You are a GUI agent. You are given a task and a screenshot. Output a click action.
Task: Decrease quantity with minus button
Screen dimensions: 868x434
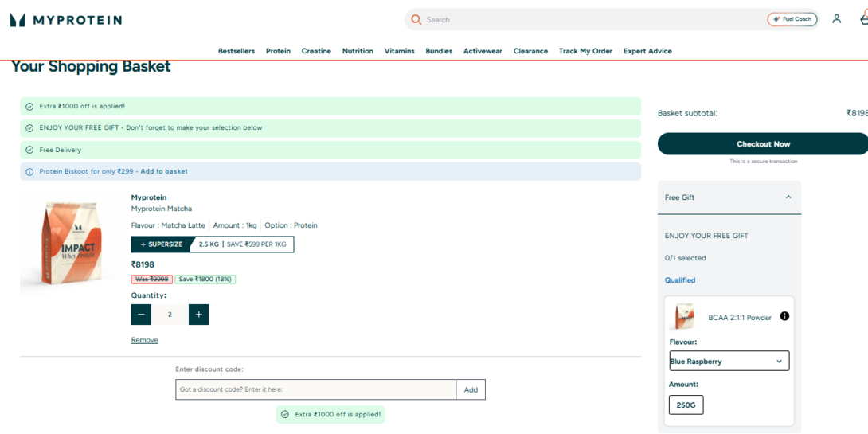point(141,315)
